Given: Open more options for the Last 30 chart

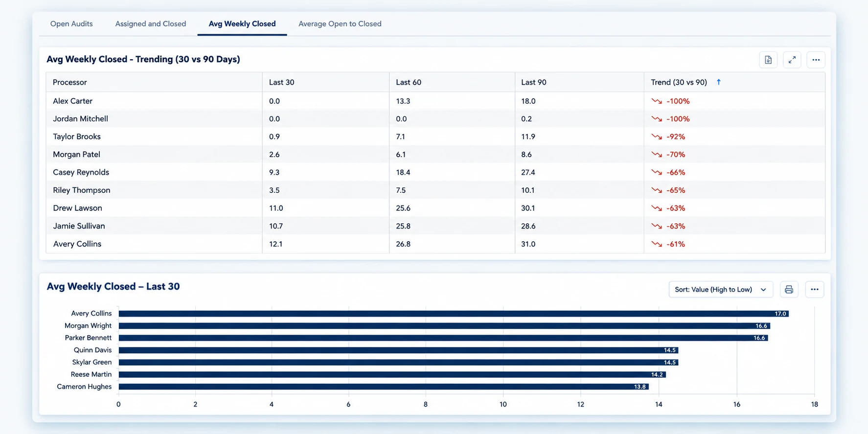Looking at the screenshot, I should [815, 289].
